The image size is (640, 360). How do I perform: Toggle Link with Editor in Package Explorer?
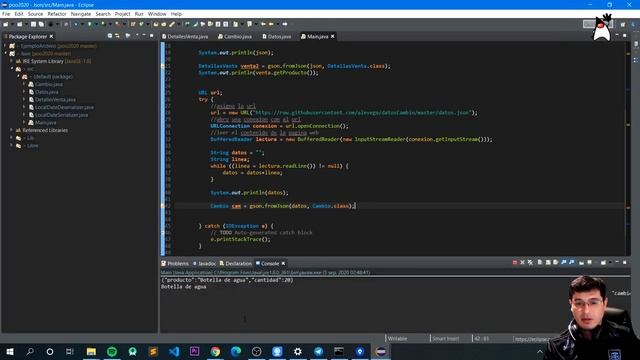point(117,36)
